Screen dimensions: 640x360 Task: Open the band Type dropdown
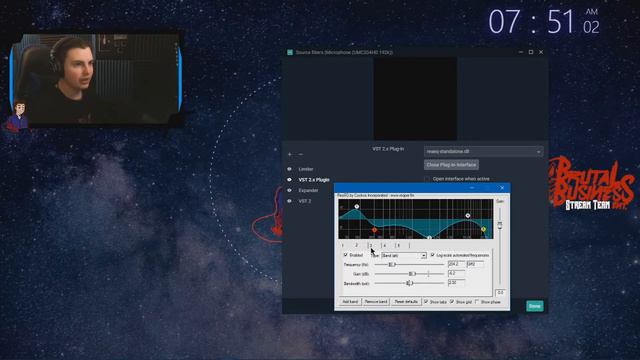pyautogui.click(x=404, y=256)
